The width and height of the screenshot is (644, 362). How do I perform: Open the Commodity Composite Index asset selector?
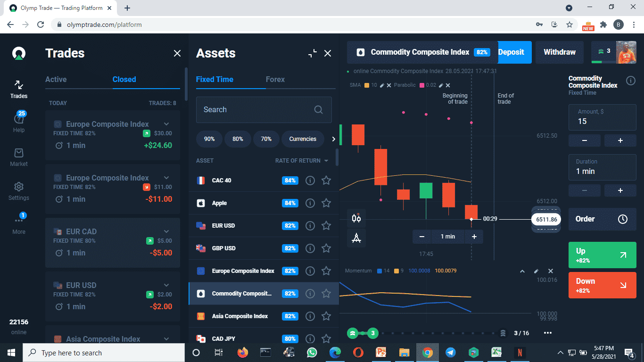[422, 52]
